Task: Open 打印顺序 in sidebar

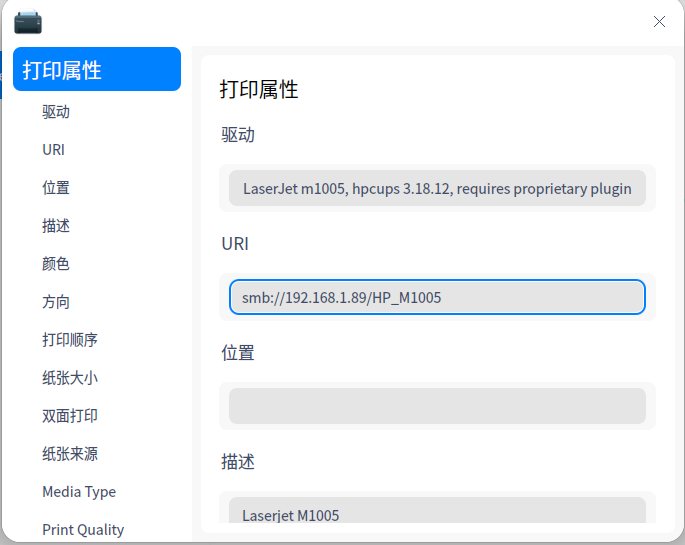Action: (70, 340)
